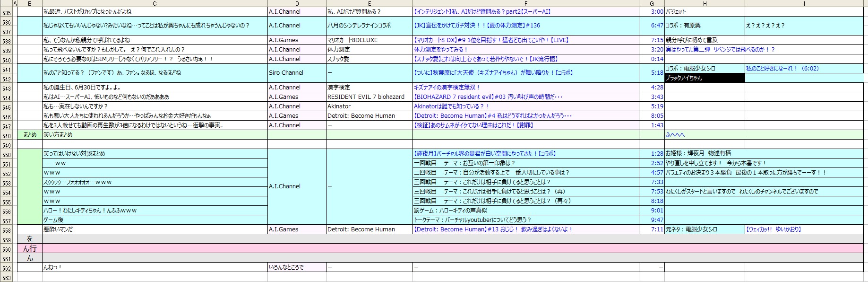The width and height of the screenshot is (868, 282).
Task: Click the 親分呼びに初めて言及 cell
Action: (705, 40)
